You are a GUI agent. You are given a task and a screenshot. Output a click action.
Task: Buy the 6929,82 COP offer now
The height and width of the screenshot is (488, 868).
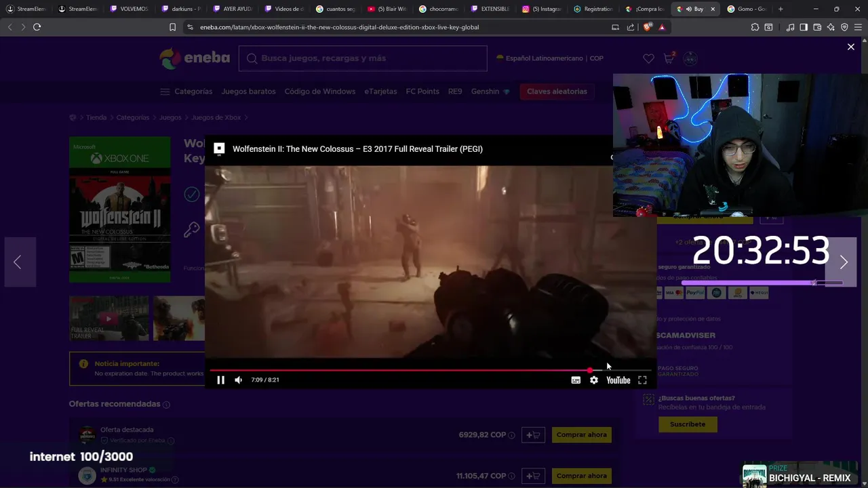(x=581, y=435)
